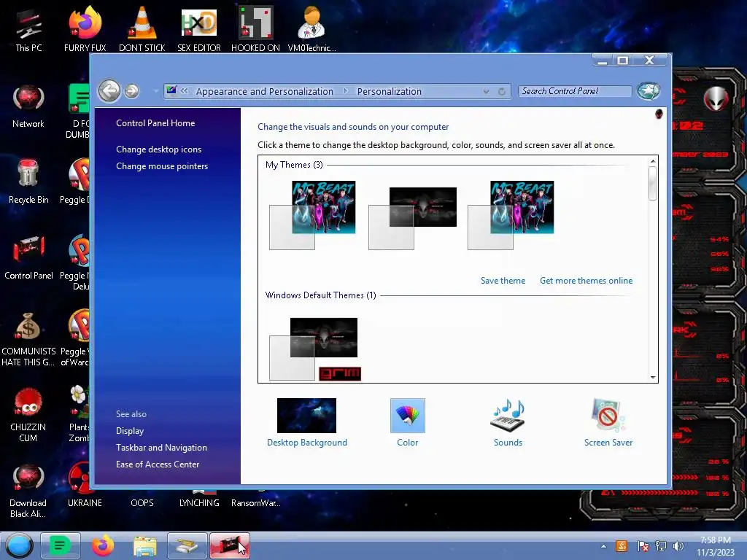Image resolution: width=747 pixels, height=560 pixels.
Task: Open the green notes app on taskbar
Action: point(60,545)
